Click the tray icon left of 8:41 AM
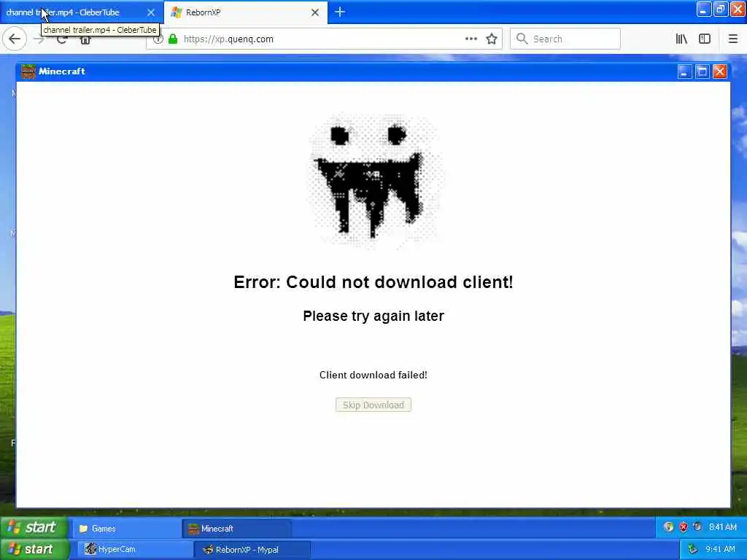 (x=697, y=527)
